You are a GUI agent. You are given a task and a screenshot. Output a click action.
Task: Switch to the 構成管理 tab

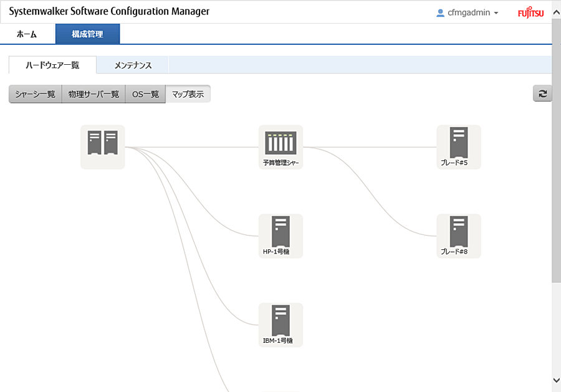click(88, 34)
